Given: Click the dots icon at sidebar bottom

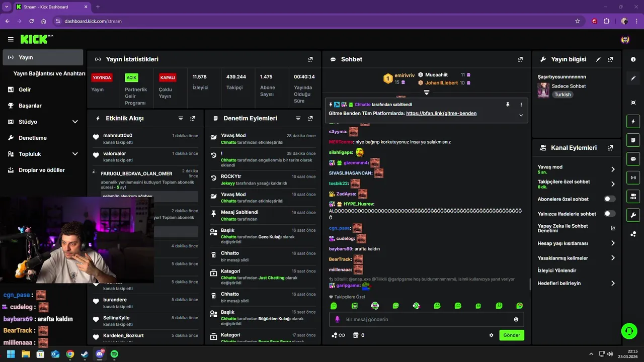Looking at the screenshot, I should click(x=633, y=234).
